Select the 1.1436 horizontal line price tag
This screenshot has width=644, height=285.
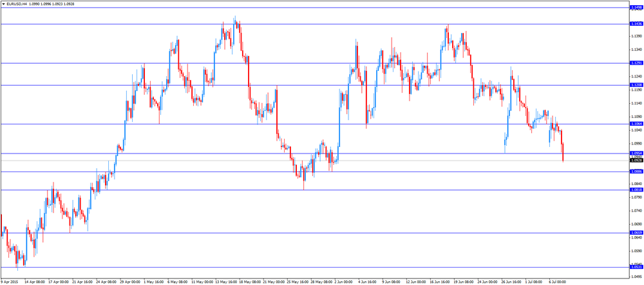(636, 24)
